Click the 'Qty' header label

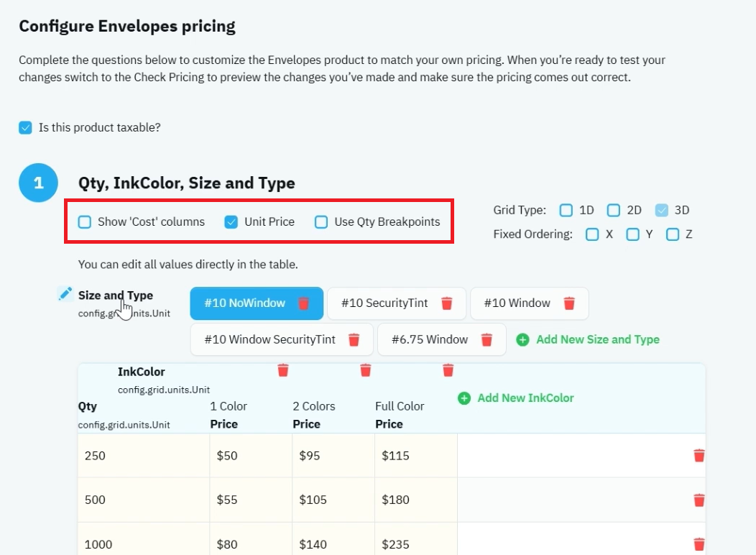[x=87, y=406]
